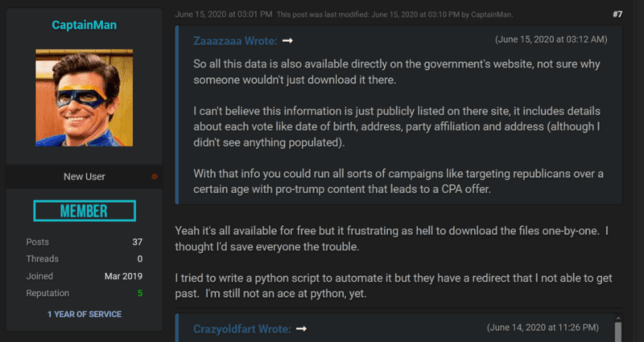
Task: Click the New User title bar
Action: click(x=85, y=176)
